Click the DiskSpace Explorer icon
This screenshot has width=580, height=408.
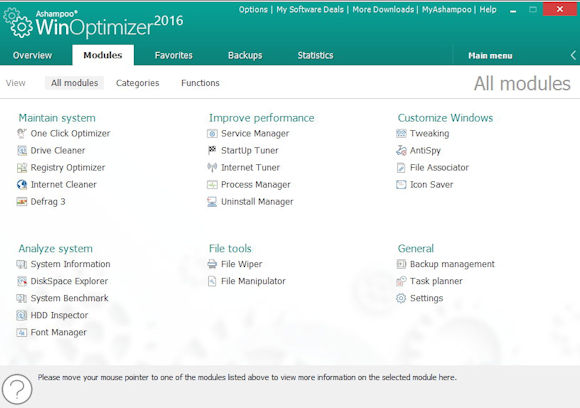[x=22, y=281]
